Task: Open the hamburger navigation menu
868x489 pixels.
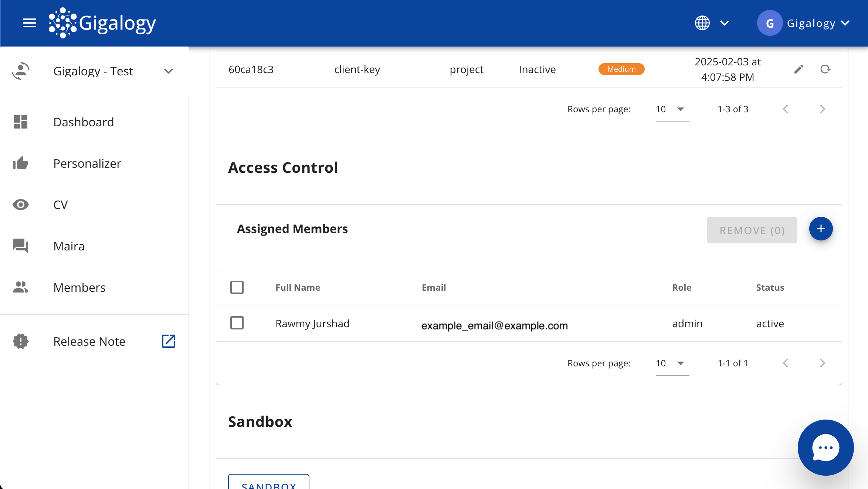Action: 29,23
